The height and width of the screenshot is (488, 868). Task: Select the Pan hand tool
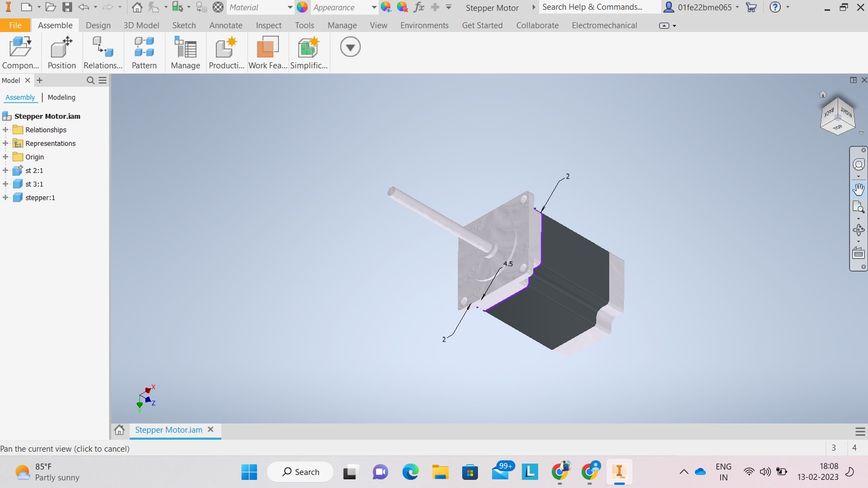(x=859, y=189)
